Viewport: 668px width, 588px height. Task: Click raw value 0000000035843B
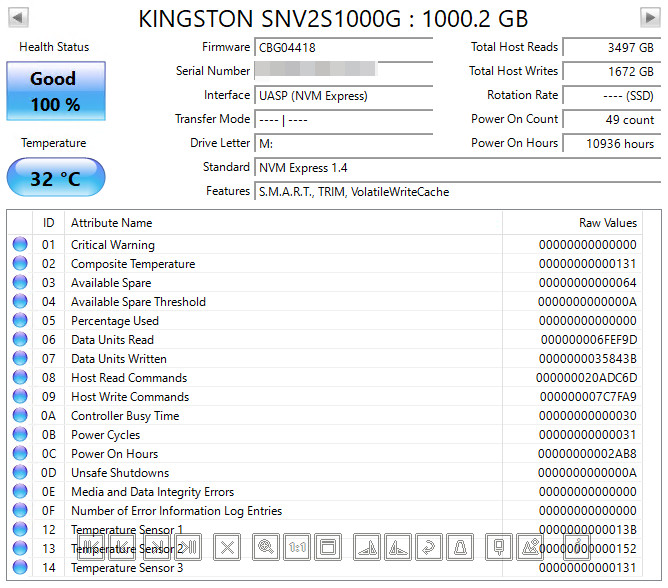587,359
